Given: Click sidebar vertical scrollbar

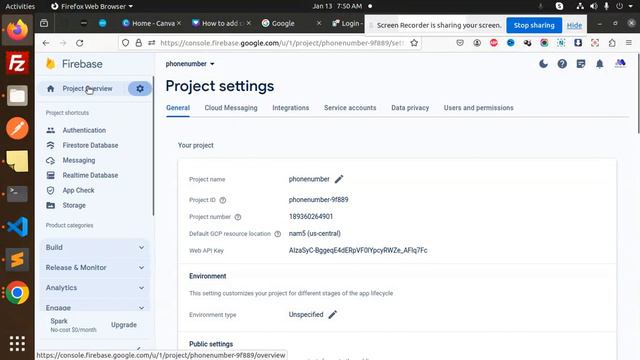Looking at the screenshot, I should pos(153,146).
